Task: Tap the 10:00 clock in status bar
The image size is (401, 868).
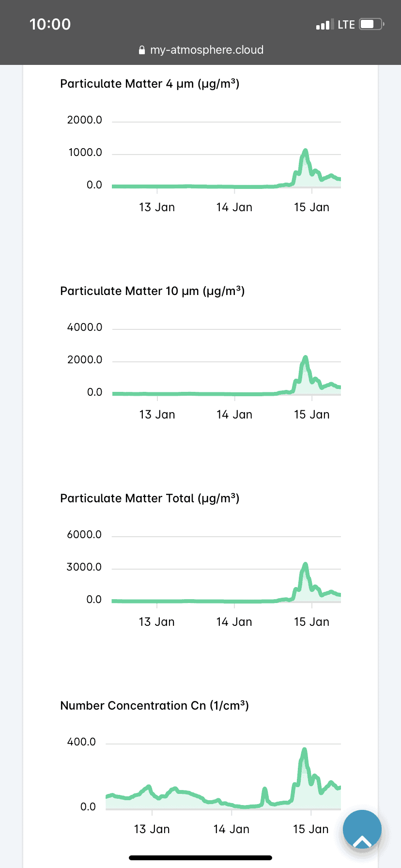Action: tap(50, 24)
